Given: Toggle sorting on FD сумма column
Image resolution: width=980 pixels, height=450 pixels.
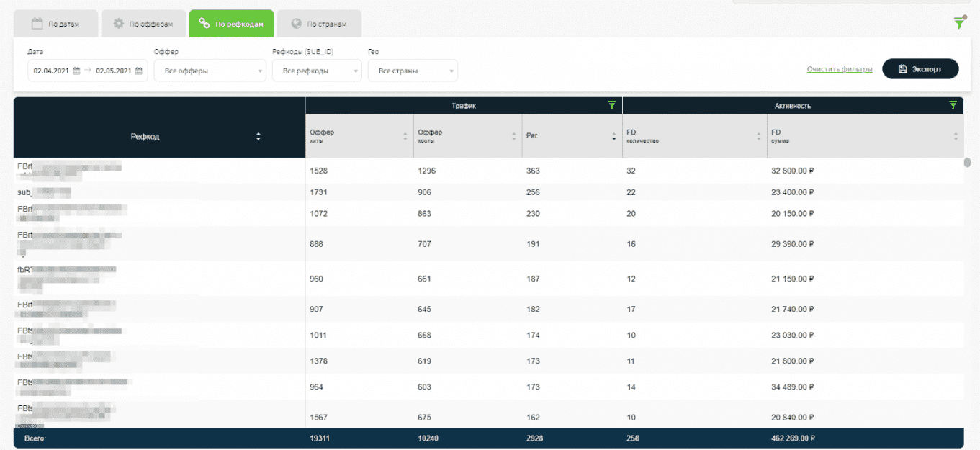Looking at the screenshot, I should coord(956,136).
